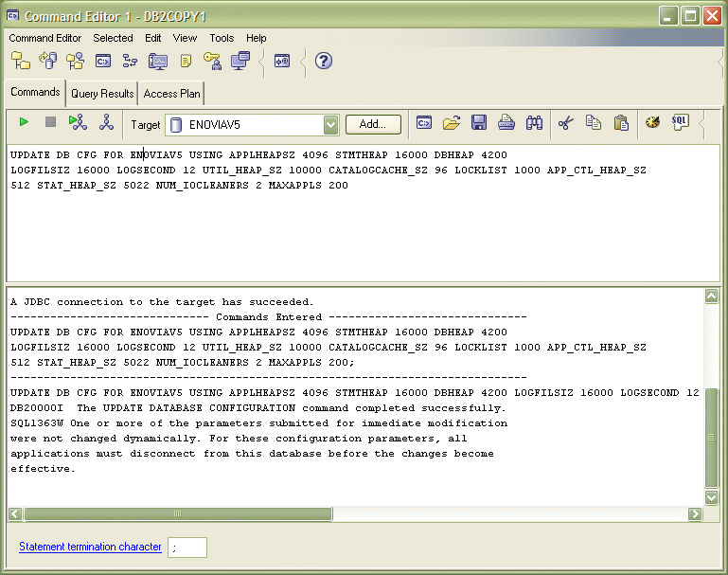Click the gray Stop square icon

coord(50,122)
